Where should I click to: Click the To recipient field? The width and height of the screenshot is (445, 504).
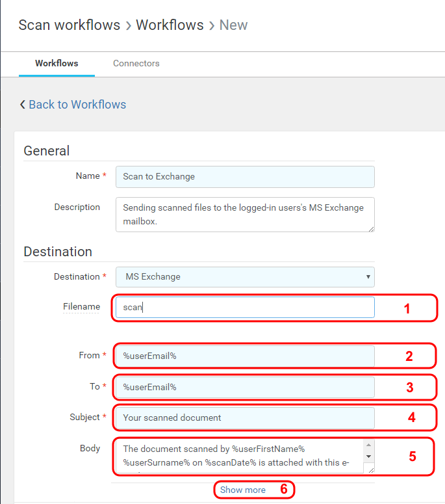[x=245, y=387]
